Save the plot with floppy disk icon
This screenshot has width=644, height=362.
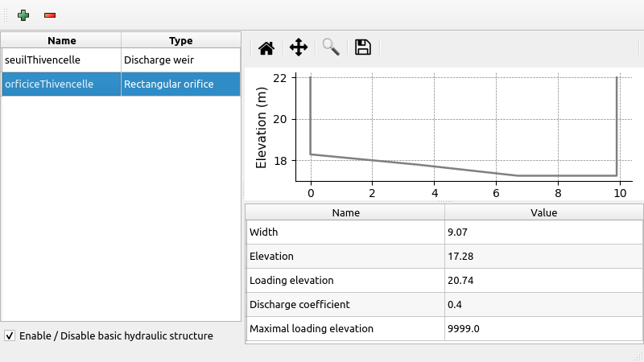(x=362, y=47)
